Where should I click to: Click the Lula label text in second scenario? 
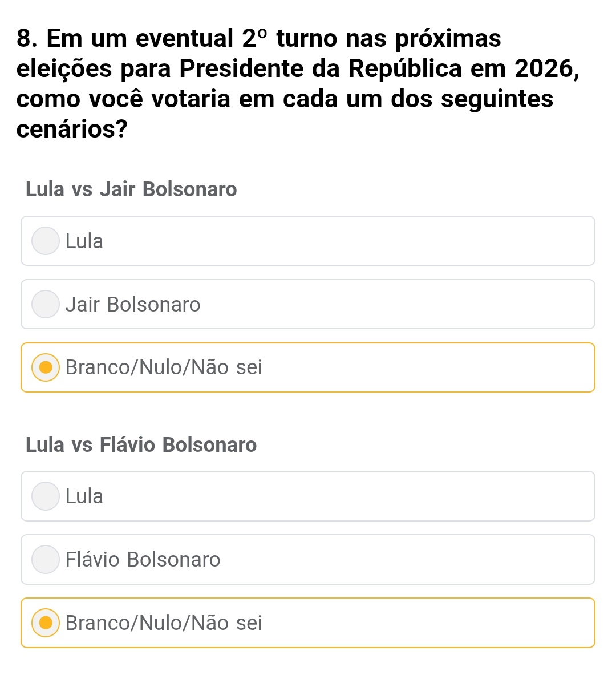[84, 496]
